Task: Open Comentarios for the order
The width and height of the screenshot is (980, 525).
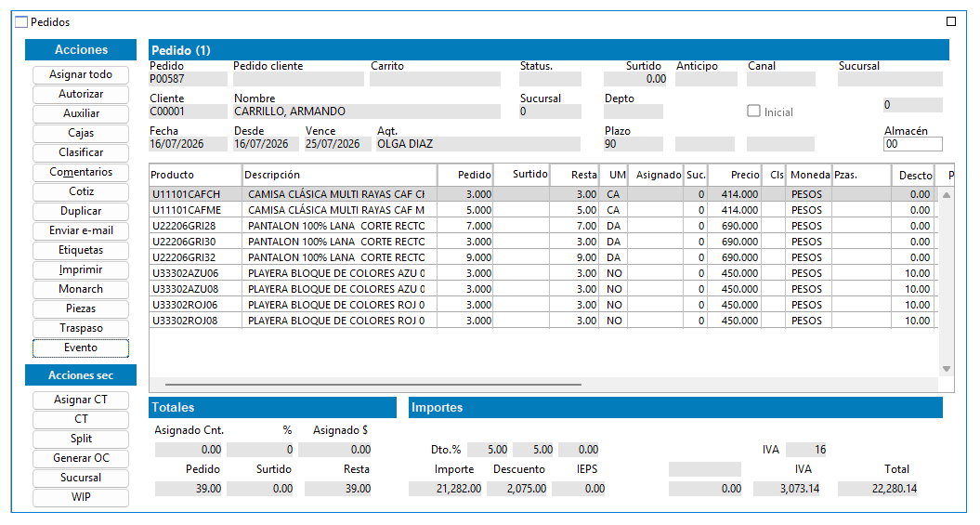Action: (x=81, y=172)
